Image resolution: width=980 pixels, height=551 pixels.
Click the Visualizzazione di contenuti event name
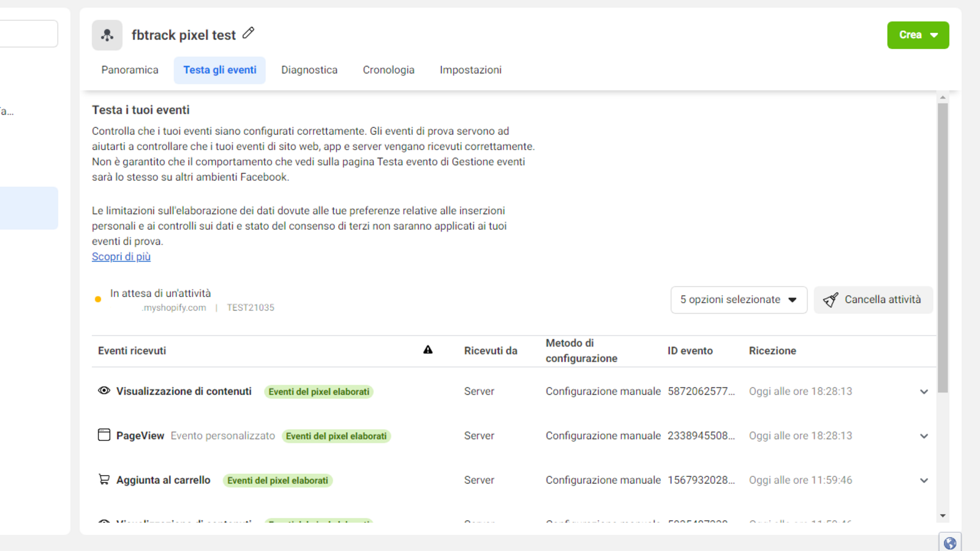click(184, 391)
